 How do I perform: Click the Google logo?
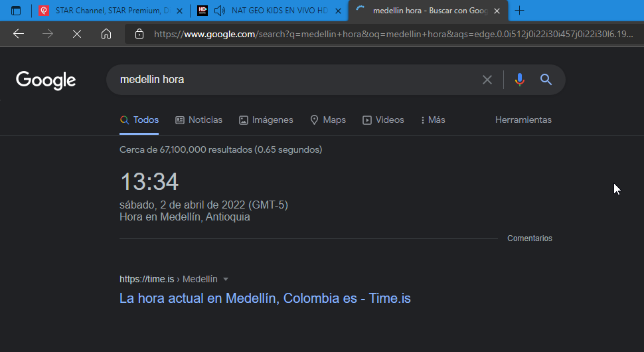[x=46, y=80]
